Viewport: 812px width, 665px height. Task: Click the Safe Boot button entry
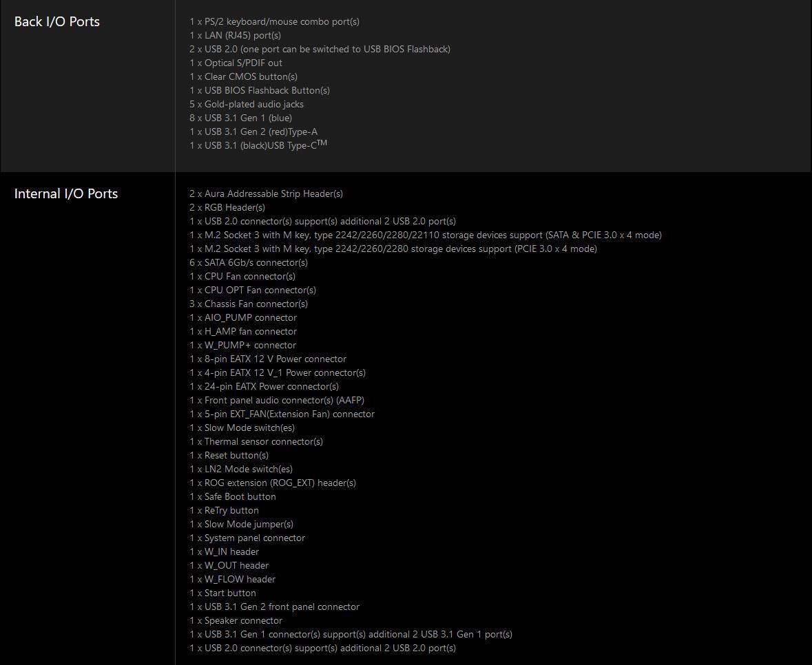(x=233, y=496)
